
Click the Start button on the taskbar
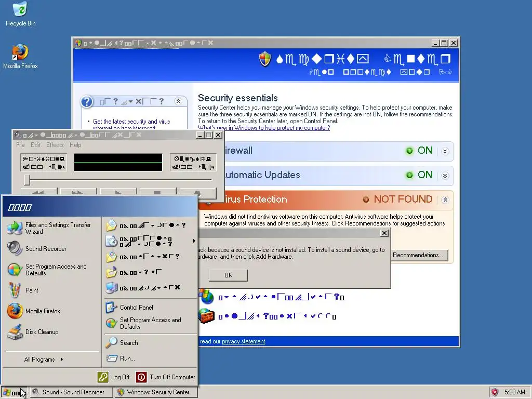(x=14, y=393)
